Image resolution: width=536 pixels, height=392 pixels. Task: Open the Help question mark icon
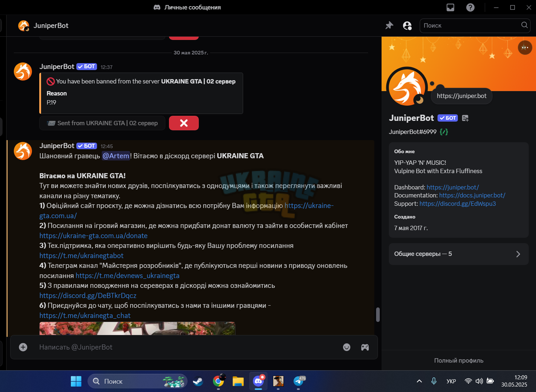470,7
